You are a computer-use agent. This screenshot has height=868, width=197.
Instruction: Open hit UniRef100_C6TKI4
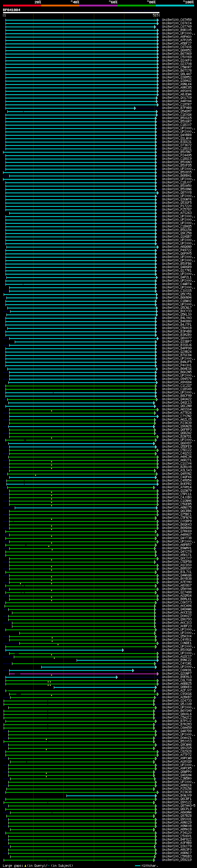tap(177, 23)
